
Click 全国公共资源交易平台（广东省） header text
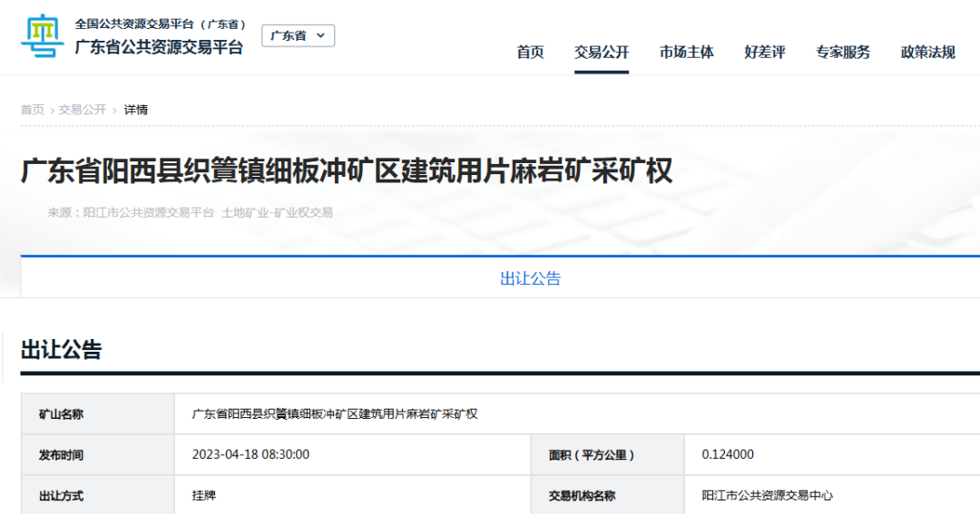pyautogui.click(x=160, y=24)
